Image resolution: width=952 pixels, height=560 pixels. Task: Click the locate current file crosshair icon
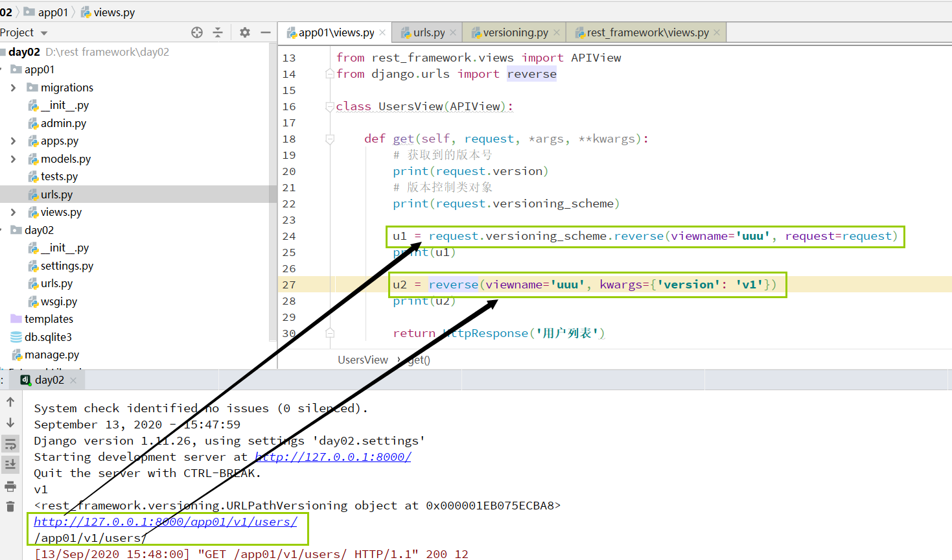197,32
